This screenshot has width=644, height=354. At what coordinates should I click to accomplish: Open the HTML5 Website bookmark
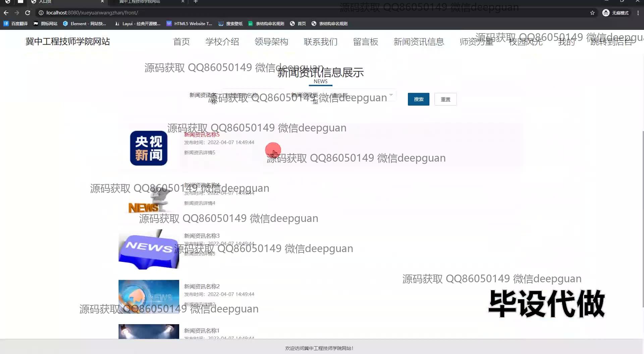click(190, 23)
